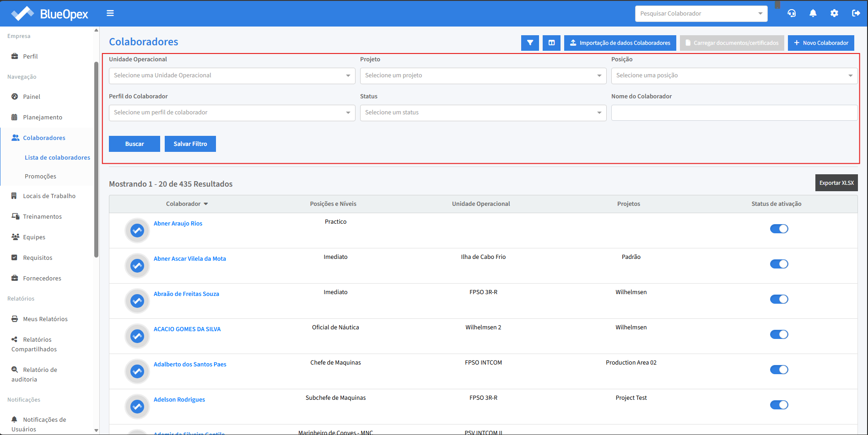
Task: Click the Locais de Trabalho building icon
Action: [x=15, y=196]
